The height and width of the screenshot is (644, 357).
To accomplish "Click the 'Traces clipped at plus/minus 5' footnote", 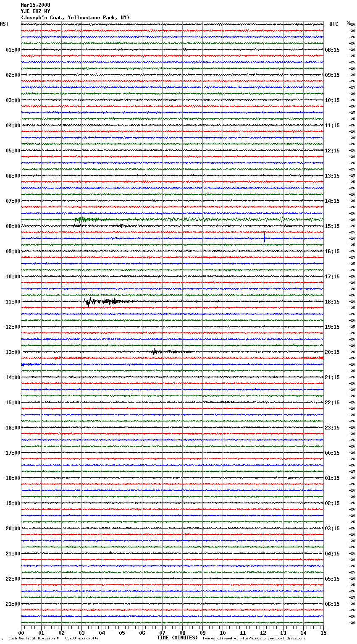I will click(x=254, y=638).
